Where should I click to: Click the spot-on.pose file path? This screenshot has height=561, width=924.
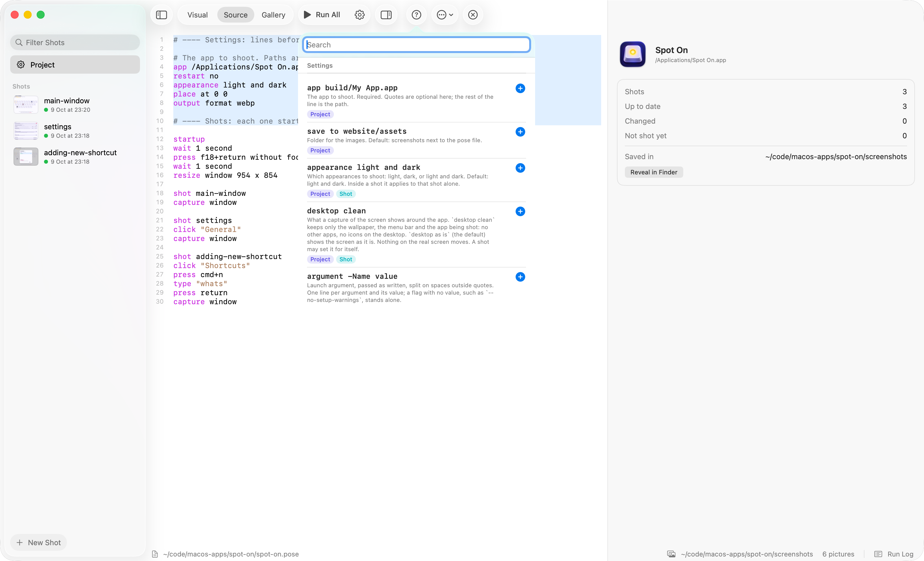pyautogui.click(x=231, y=554)
